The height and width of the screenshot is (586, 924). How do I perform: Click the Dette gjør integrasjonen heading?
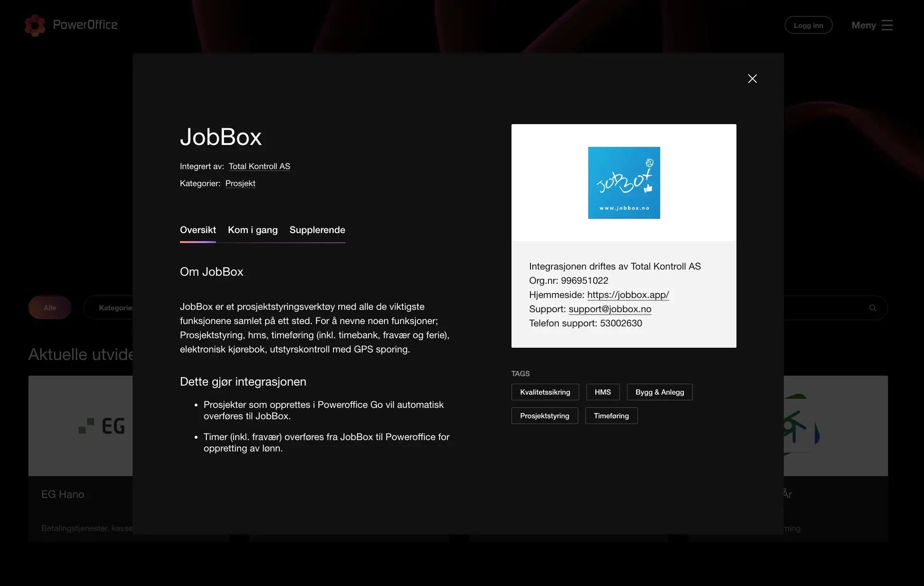[243, 381]
